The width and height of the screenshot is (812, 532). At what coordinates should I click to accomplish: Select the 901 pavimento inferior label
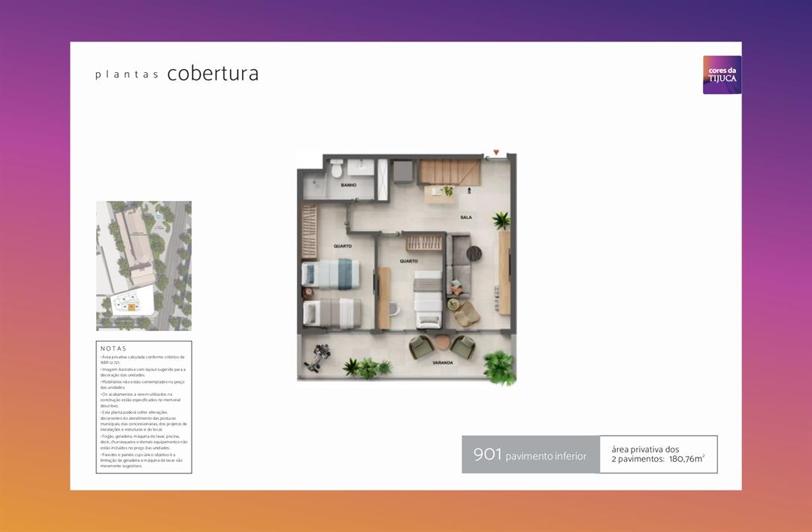click(530, 454)
